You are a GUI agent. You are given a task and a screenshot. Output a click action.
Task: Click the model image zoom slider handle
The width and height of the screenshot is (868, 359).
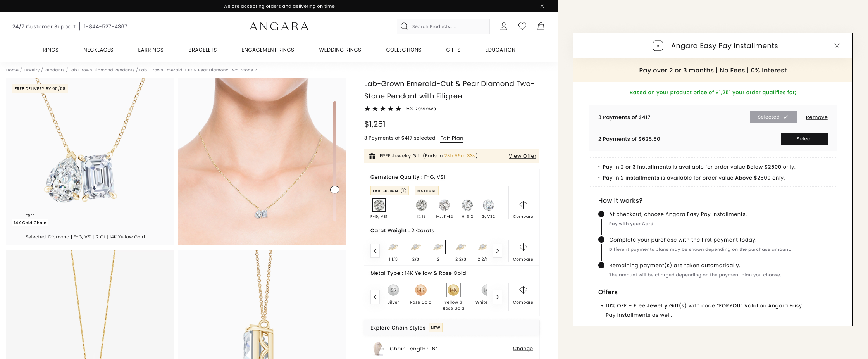click(x=335, y=190)
